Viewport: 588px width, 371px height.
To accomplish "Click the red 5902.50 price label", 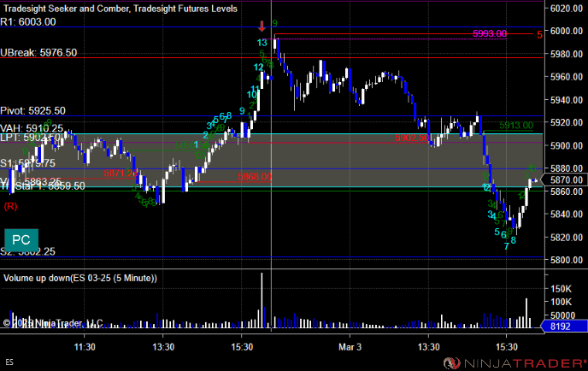I will [x=412, y=138].
